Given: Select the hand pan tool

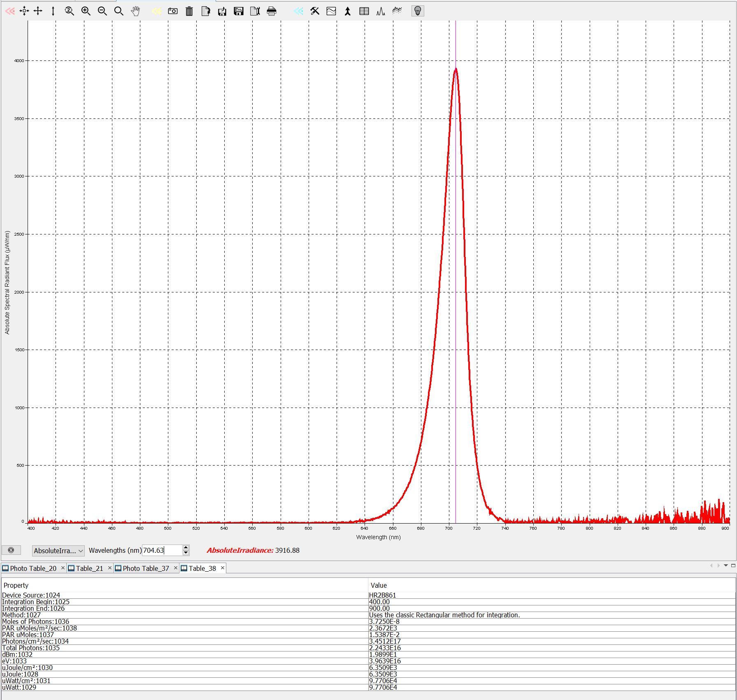Looking at the screenshot, I should pos(135,11).
